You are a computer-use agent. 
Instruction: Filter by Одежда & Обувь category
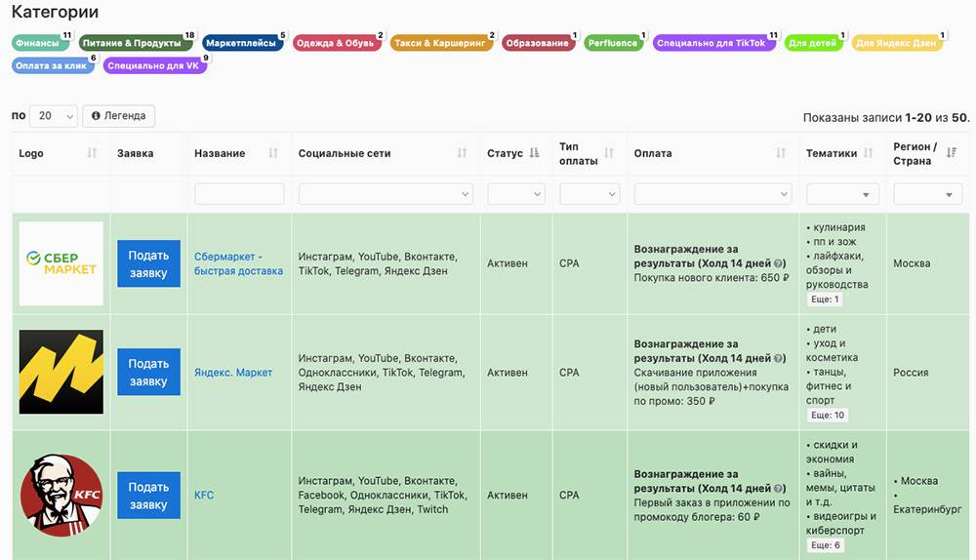tap(337, 43)
